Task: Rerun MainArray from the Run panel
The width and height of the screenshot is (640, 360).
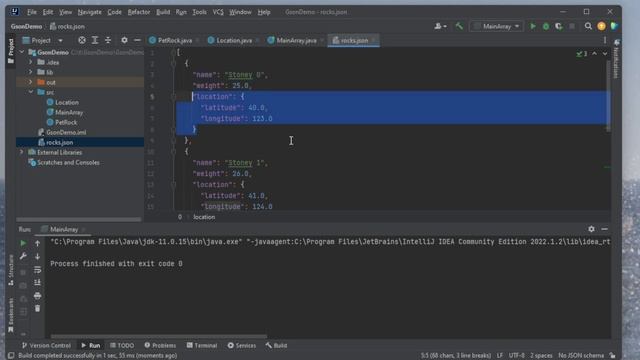Action: click(23, 243)
